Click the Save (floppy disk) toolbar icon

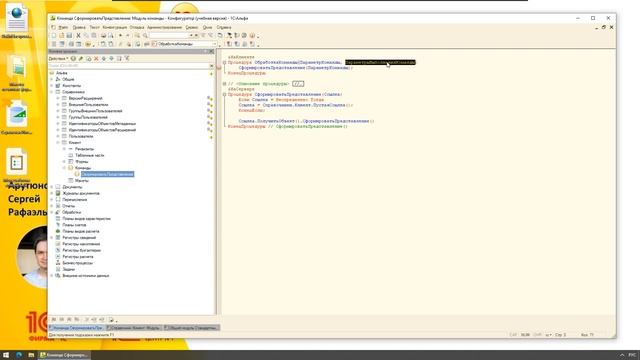69,36
